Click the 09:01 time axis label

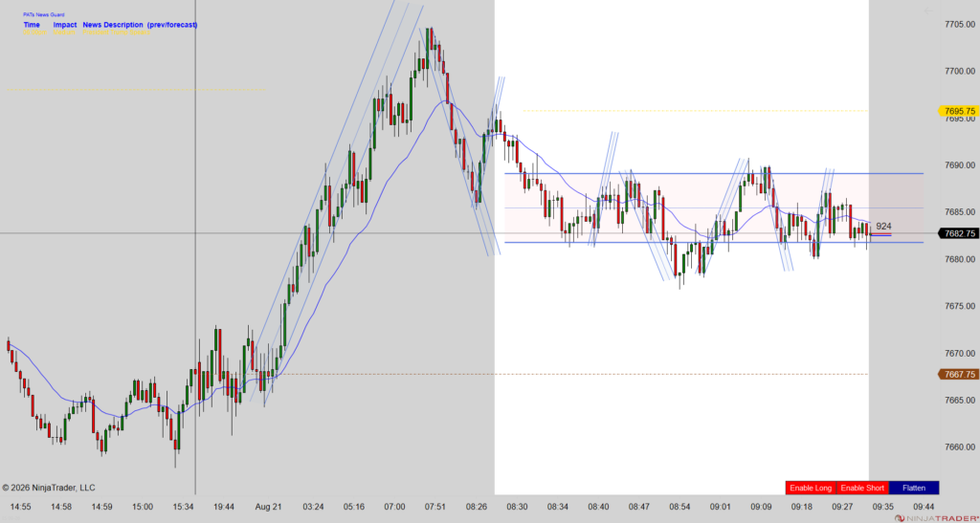[x=721, y=506]
